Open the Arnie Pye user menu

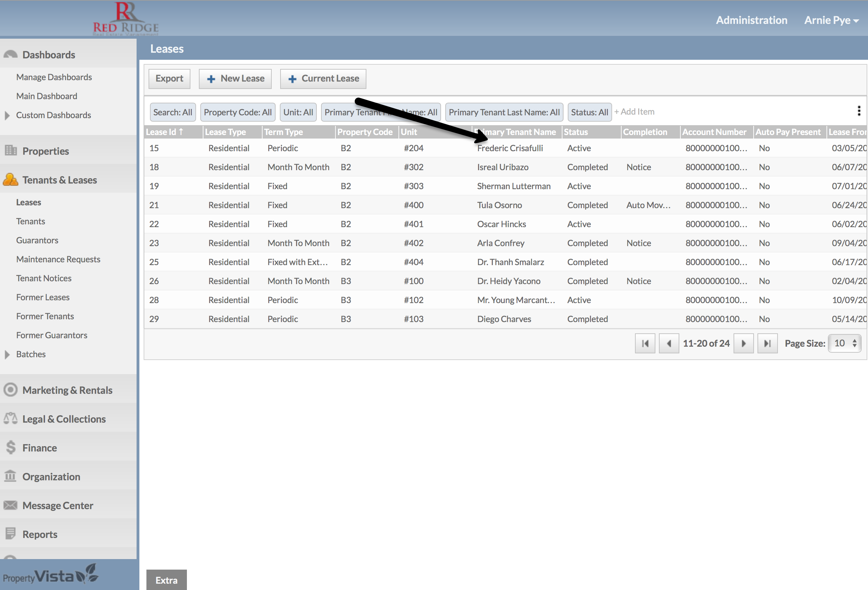point(831,20)
